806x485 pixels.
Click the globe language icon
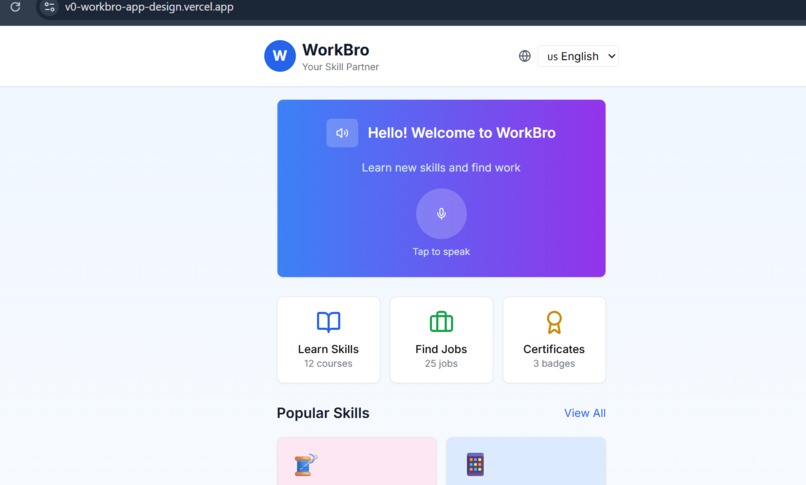[524, 56]
